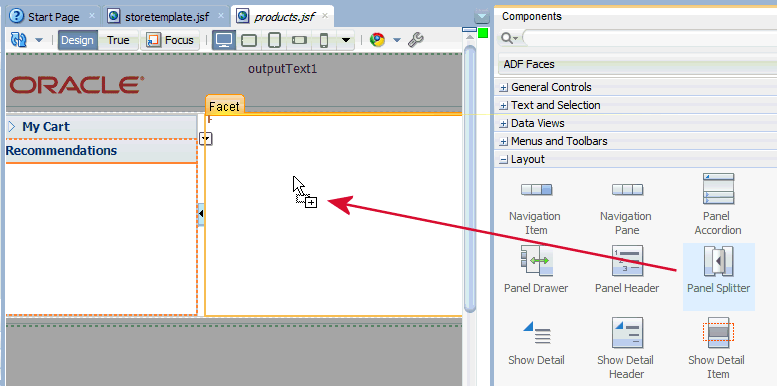Close the Start Page tab

pyautogui.click(x=92, y=16)
